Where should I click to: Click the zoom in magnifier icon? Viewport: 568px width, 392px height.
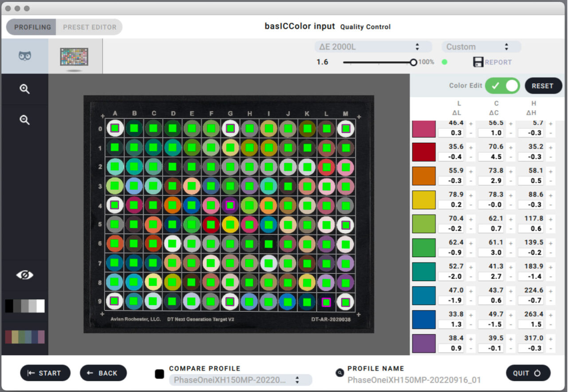(25, 89)
